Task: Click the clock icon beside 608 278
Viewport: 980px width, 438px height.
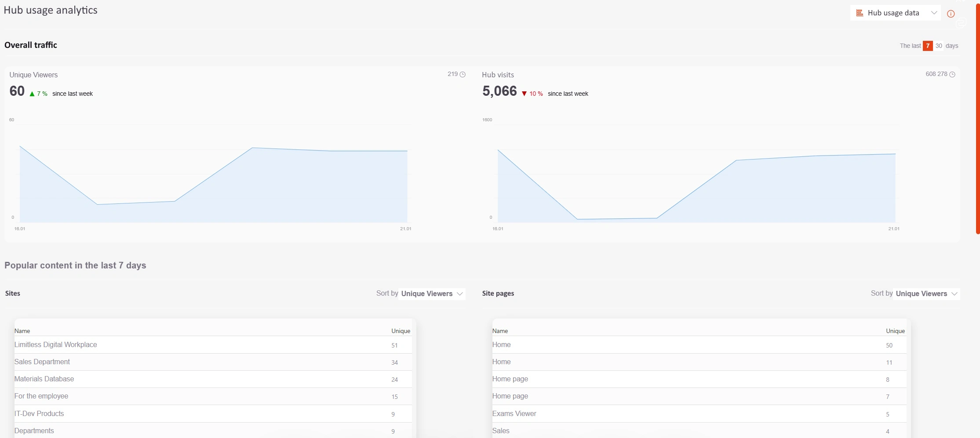Action: click(x=952, y=75)
